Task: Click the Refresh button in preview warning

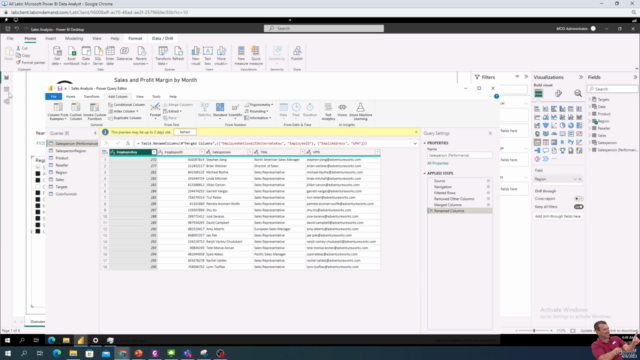Action: tap(185, 132)
